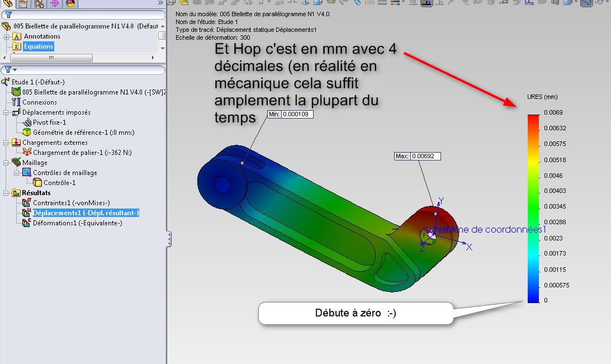Viewport: 611px width, 364px height.
Task: Click the Max: 0.00692 callout
Action: (x=418, y=156)
